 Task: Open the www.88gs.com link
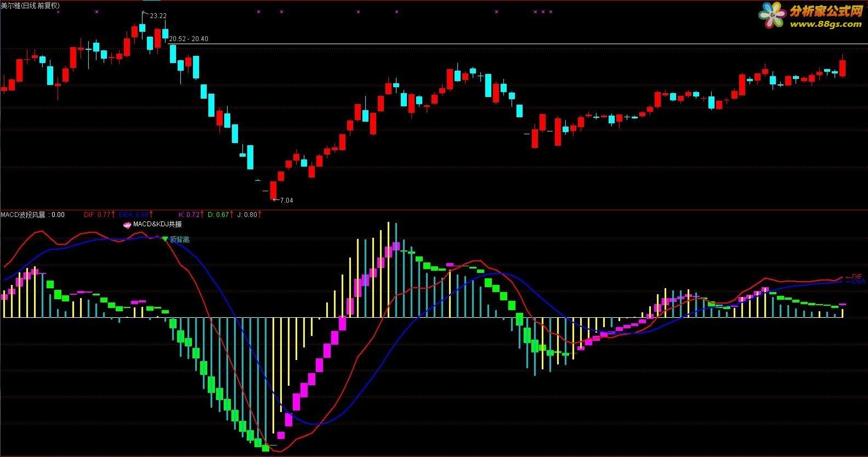(825, 24)
